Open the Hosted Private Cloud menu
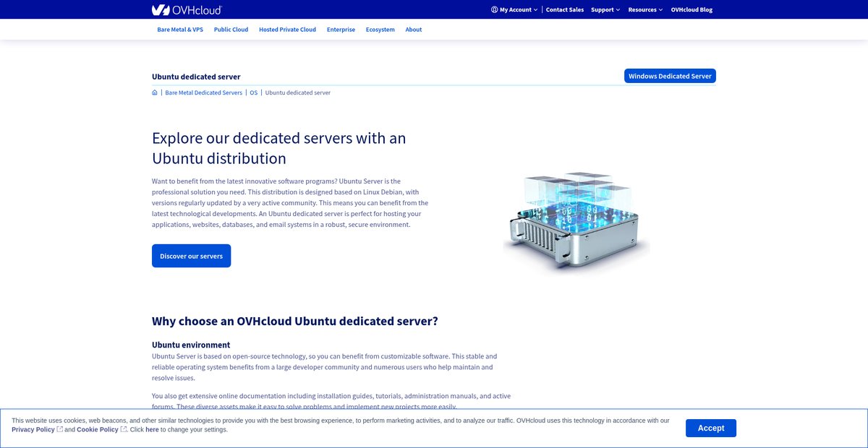The image size is (868, 448). [x=287, y=30]
